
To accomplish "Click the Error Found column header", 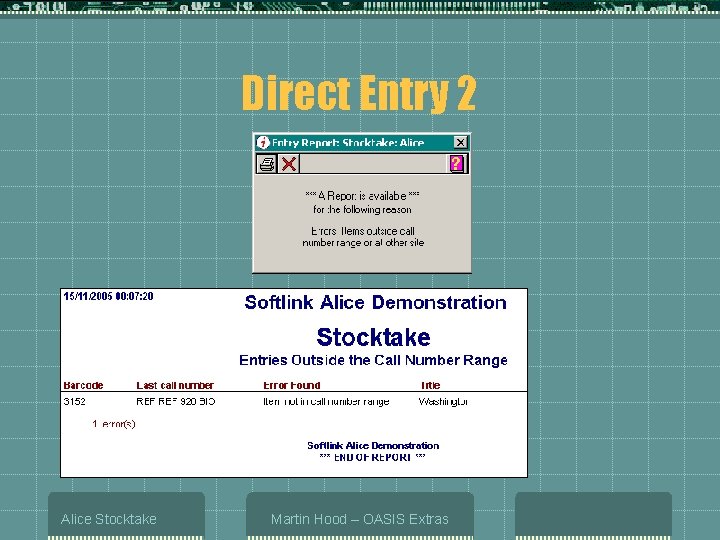I will pos(292,385).
